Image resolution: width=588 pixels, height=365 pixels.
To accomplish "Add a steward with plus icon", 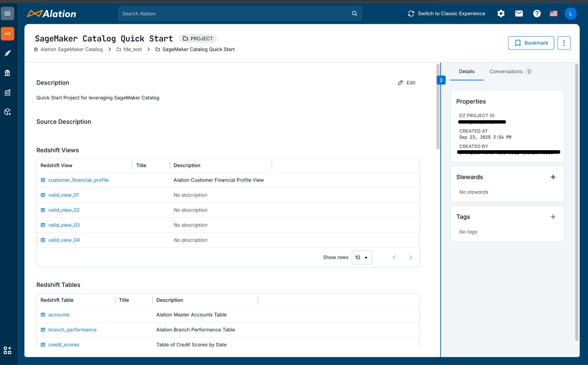I will 553,177.
